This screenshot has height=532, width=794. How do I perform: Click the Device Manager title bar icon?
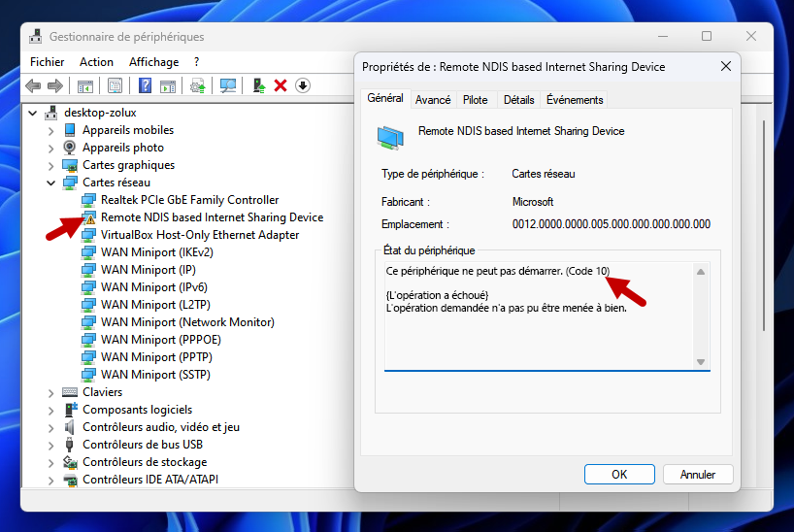[x=36, y=37]
